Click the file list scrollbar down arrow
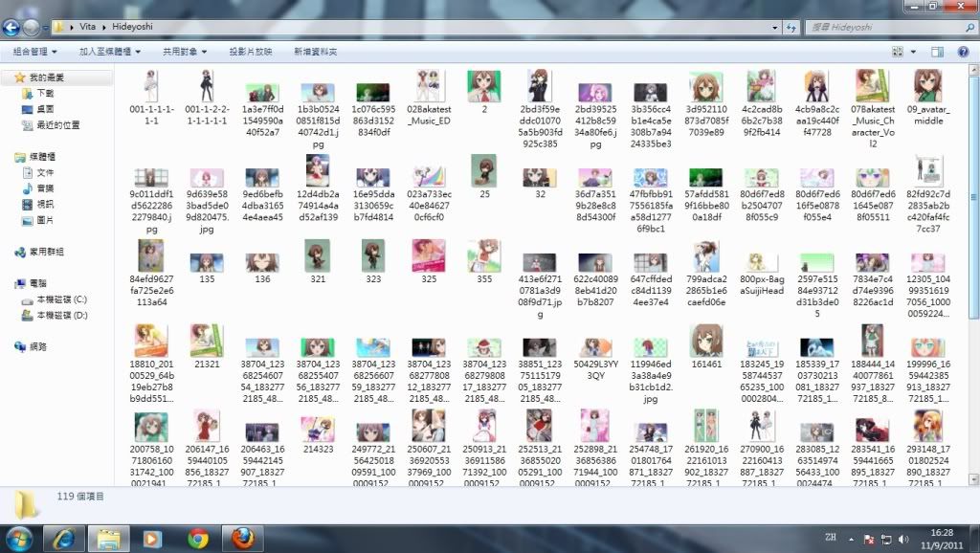Image resolution: width=980 pixels, height=553 pixels. (x=973, y=480)
